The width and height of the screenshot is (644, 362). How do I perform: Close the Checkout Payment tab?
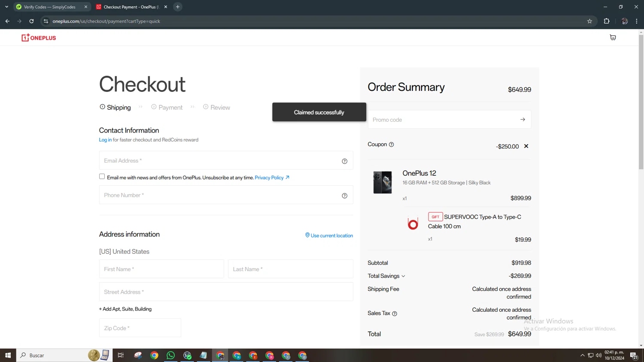166,7
